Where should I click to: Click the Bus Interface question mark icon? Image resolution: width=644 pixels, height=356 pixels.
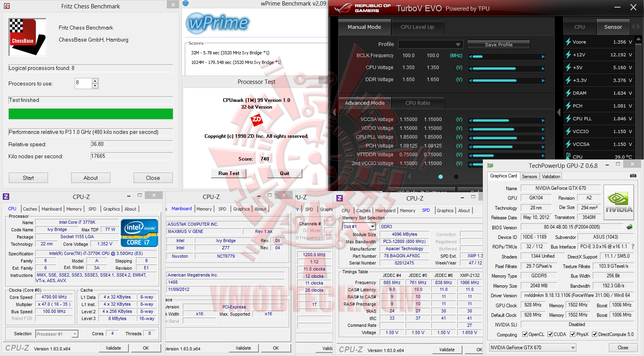[x=632, y=247]
